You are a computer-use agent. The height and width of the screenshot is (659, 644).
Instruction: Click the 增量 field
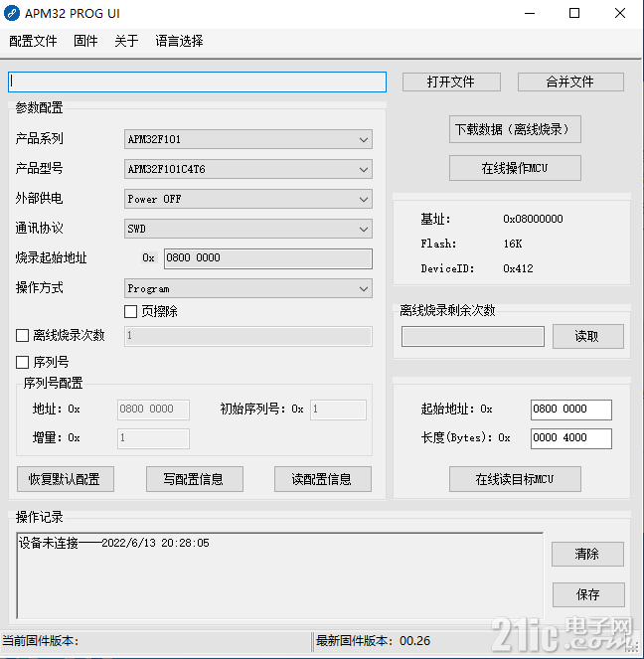pyautogui.click(x=153, y=438)
